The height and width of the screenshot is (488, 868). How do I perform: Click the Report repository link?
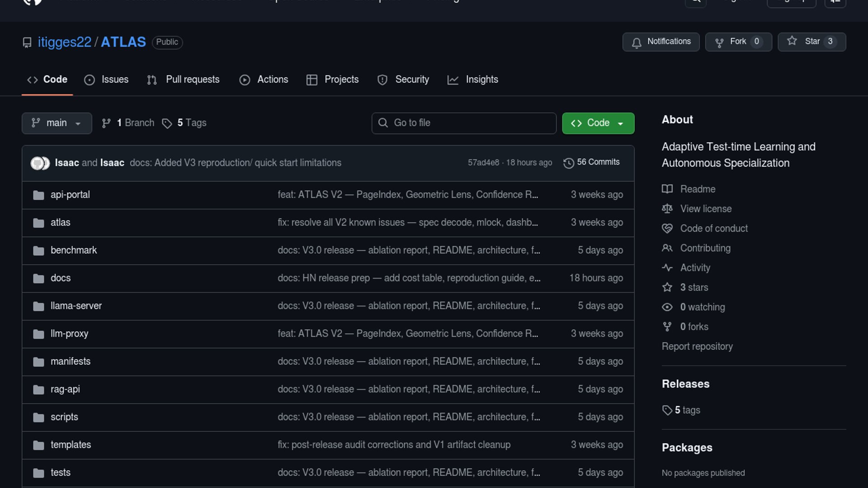pos(697,347)
